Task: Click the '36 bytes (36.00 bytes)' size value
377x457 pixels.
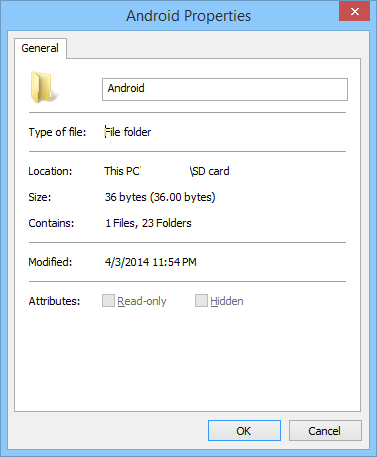Action: (160, 197)
